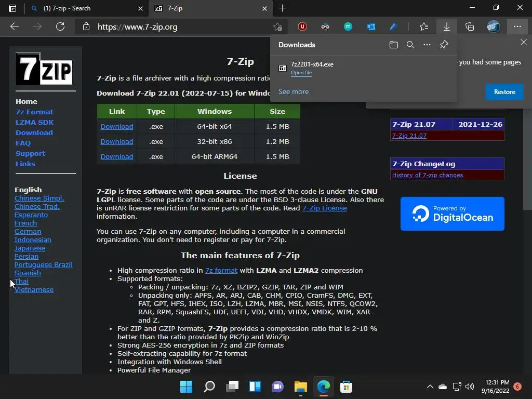
Task: Switch language to Chinese Trad.
Action: click(x=37, y=207)
